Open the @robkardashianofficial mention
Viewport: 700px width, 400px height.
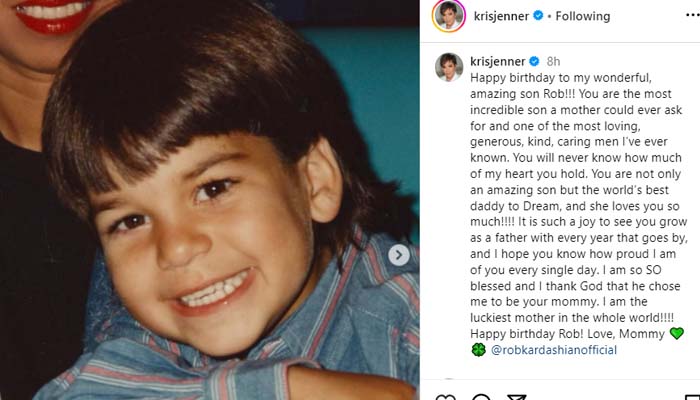click(x=553, y=350)
